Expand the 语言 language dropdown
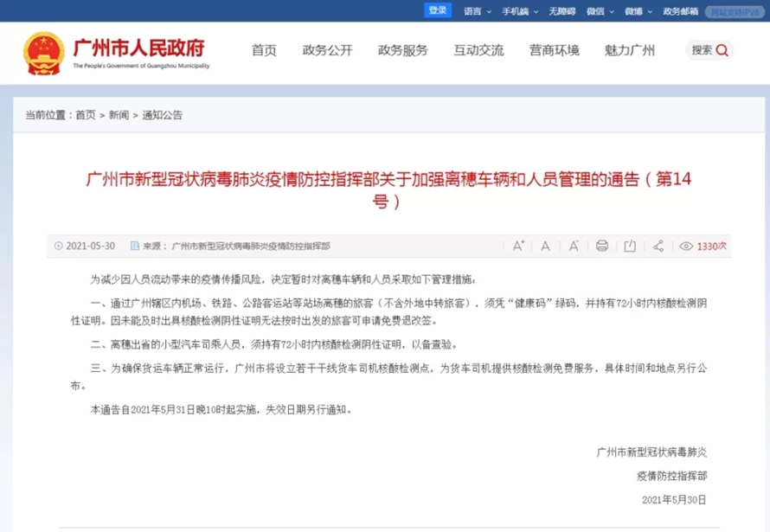Screen dimensions: 770x532 coord(478,11)
